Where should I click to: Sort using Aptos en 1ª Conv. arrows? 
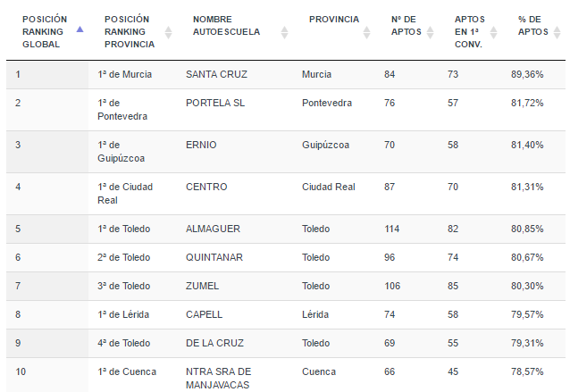(493, 32)
